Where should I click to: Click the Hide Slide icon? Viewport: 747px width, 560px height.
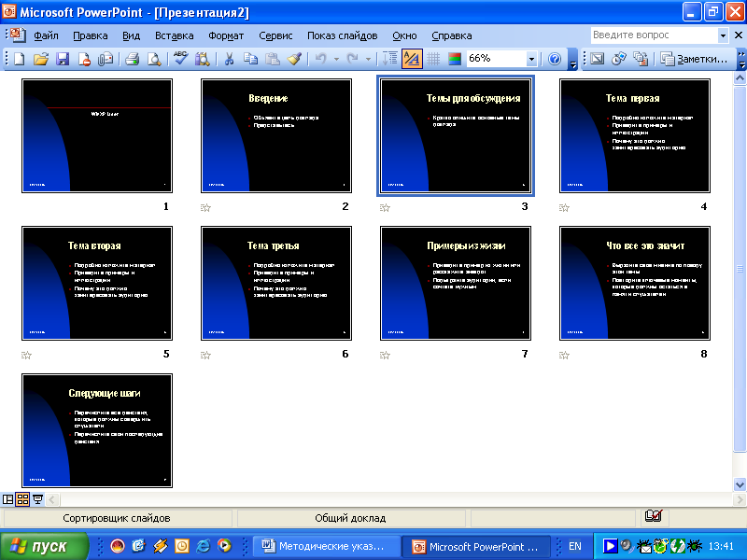coord(598,59)
